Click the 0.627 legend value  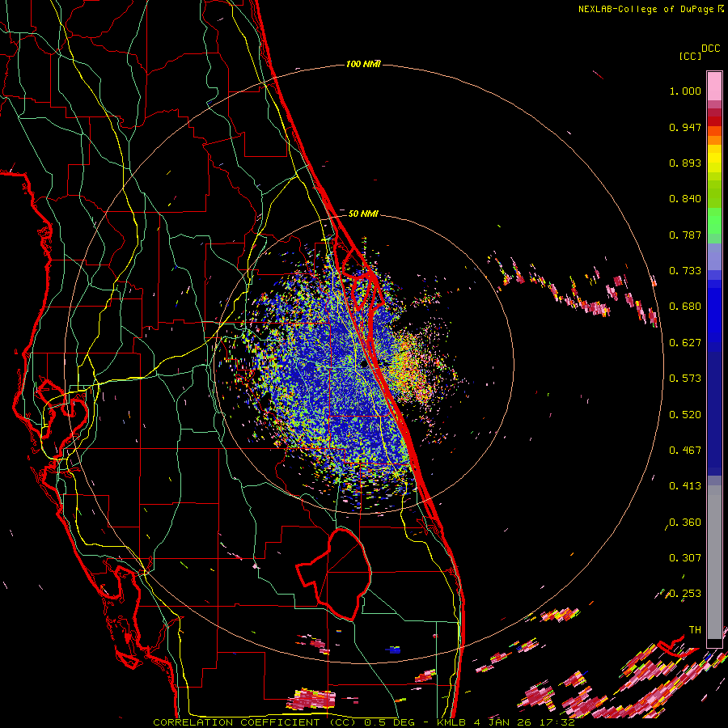click(685, 343)
